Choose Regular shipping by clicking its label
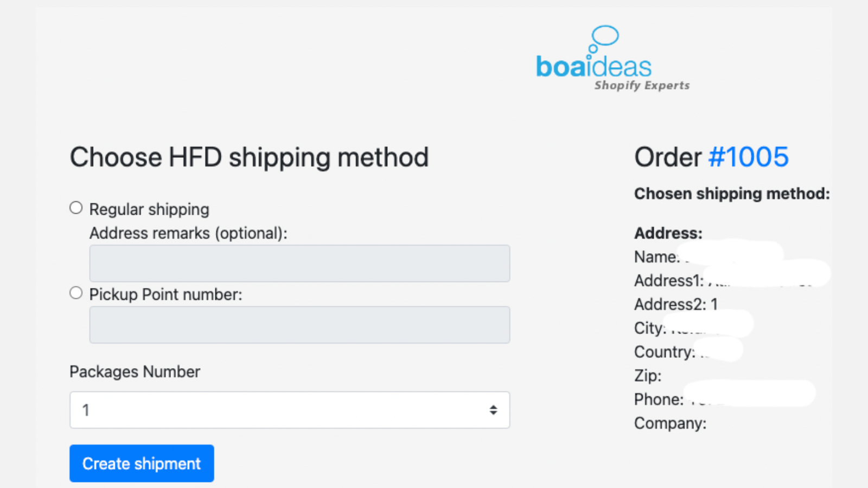 pos(149,209)
